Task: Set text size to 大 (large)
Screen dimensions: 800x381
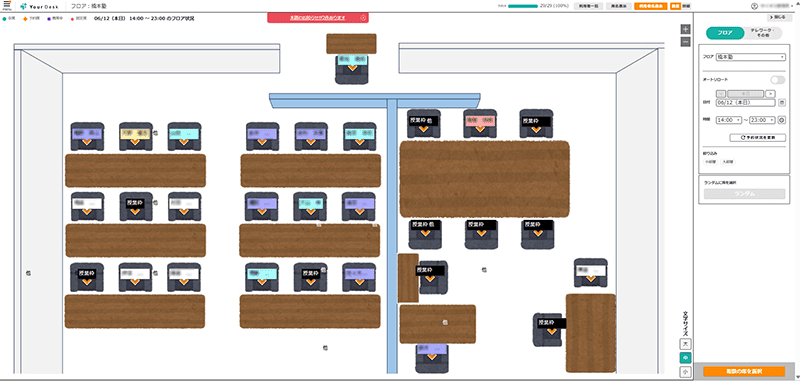Action: 685,344
